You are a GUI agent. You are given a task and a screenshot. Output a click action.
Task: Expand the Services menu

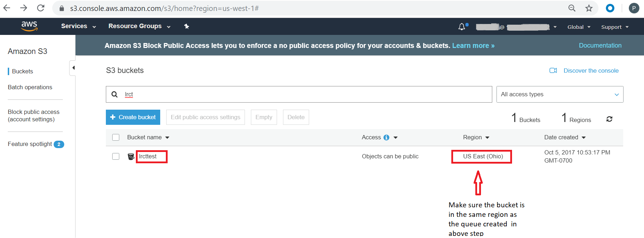[78, 26]
